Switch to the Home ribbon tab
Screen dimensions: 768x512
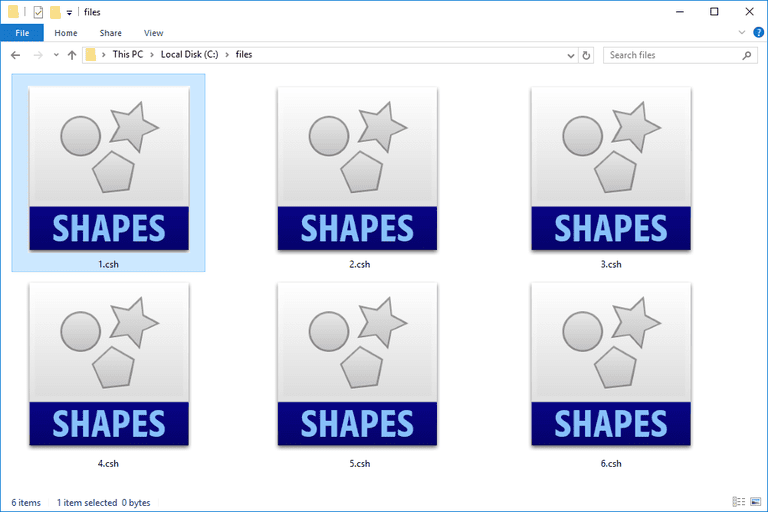click(x=66, y=33)
